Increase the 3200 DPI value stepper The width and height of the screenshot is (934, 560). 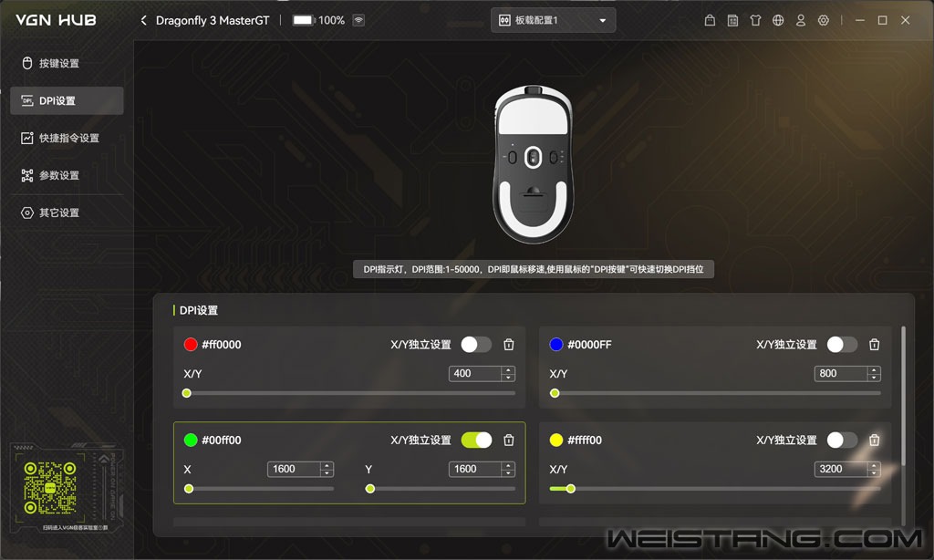pos(874,465)
